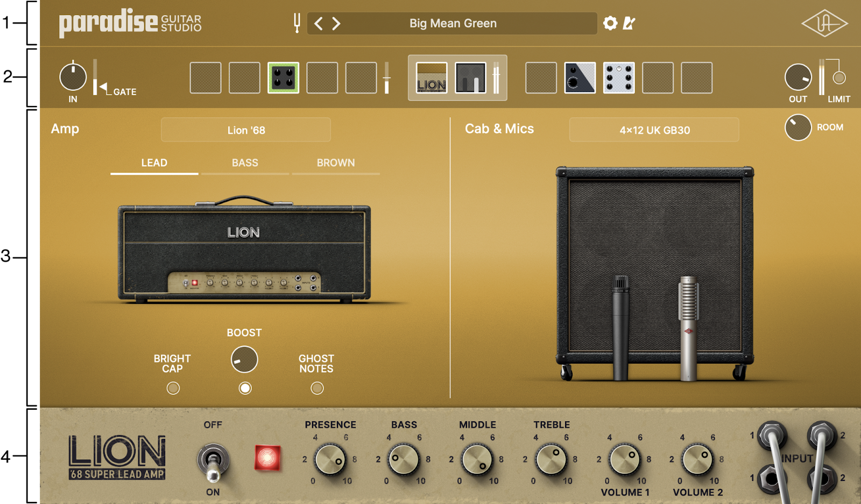Enable the Ghost Notes option
This screenshot has height=504, width=861.
(317, 388)
